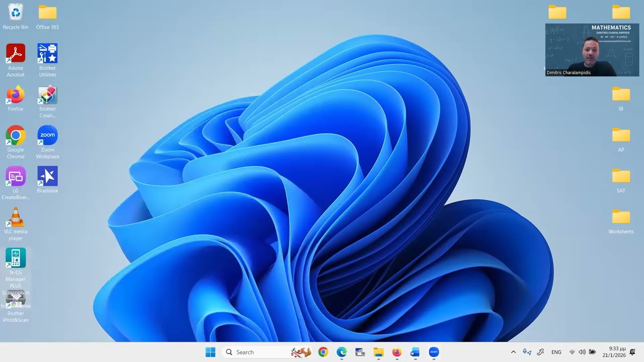Open the Wi-Fi network tray icon
Image resolution: width=644 pixels, height=362 pixels.
click(x=572, y=352)
